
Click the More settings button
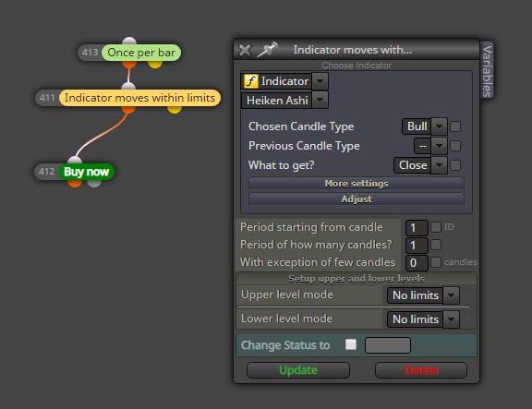click(x=357, y=184)
